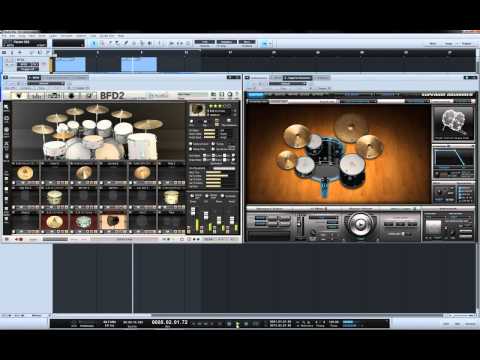Click the horizontal arrangement scrollbar

(248, 315)
